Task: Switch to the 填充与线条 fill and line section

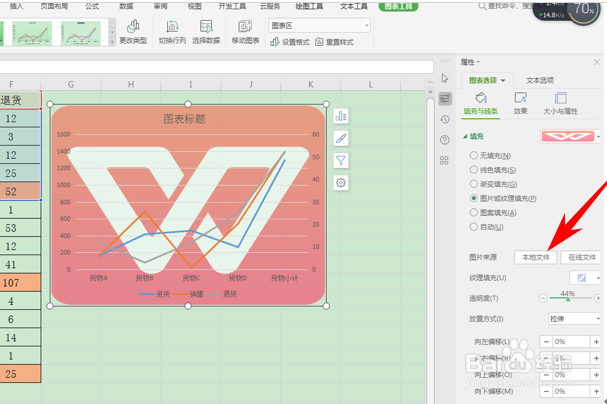Action: 481,104
